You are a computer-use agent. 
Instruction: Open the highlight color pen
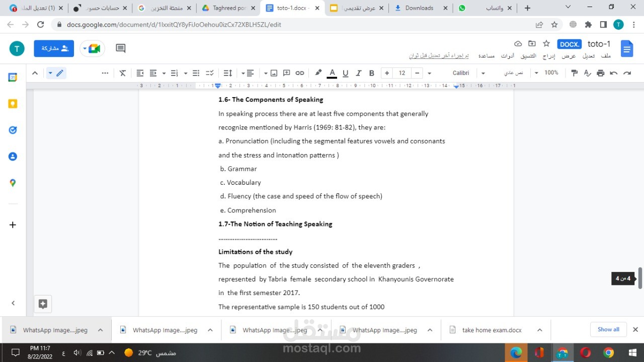[x=318, y=73]
